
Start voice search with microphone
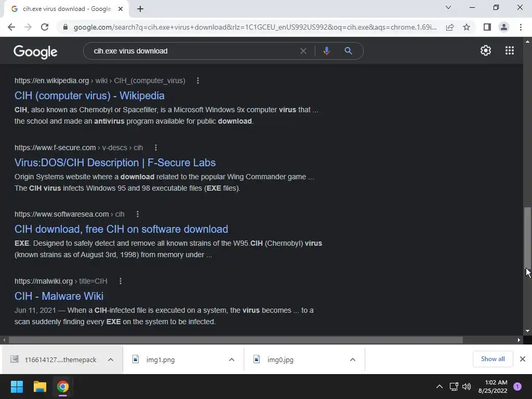click(x=326, y=51)
